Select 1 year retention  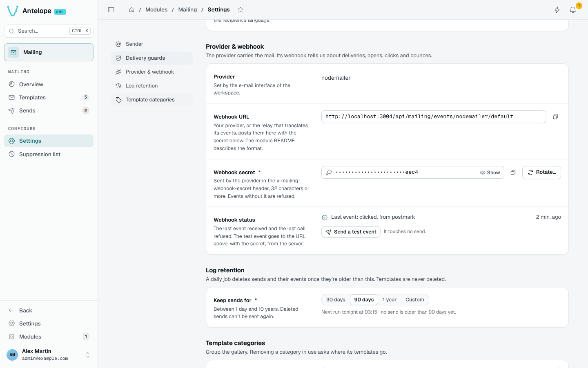(390, 300)
